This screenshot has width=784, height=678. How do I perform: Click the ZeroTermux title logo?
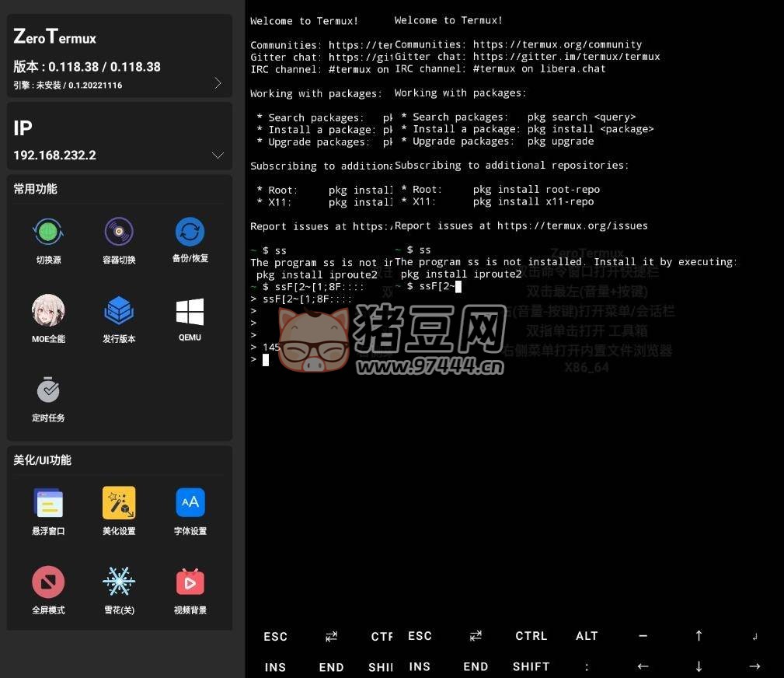[x=54, y=37]
